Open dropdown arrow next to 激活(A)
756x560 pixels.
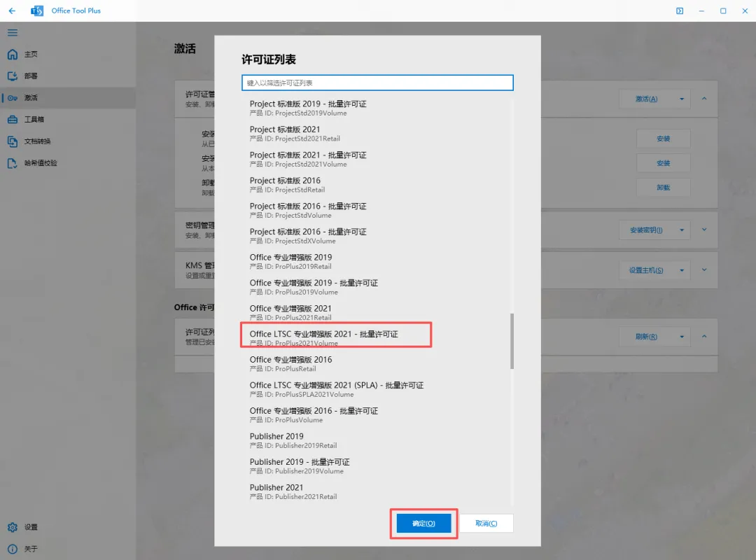coord(682,99)
